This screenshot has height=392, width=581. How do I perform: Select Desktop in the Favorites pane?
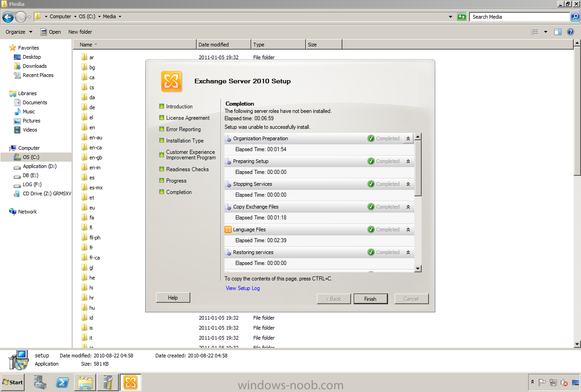(28, 57)
